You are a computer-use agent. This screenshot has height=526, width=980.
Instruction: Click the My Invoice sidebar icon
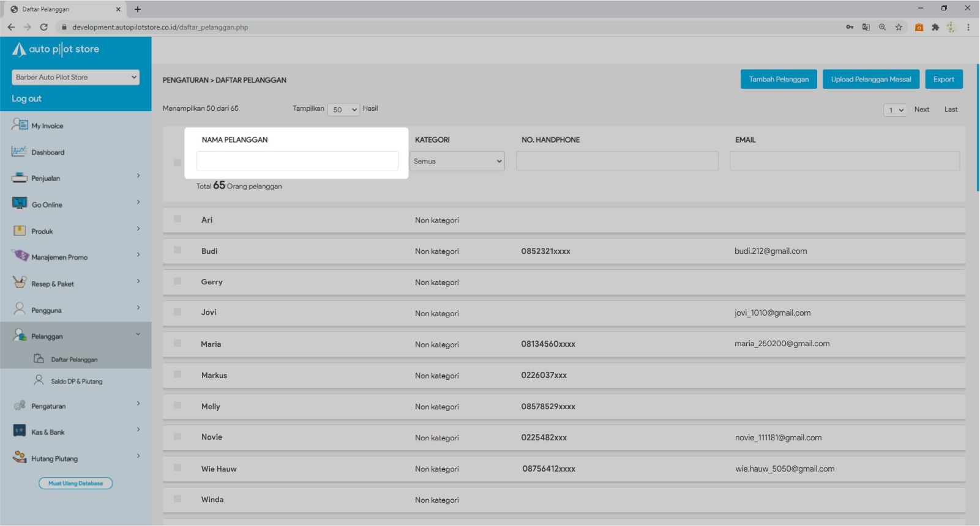click(x=20, y=125)
